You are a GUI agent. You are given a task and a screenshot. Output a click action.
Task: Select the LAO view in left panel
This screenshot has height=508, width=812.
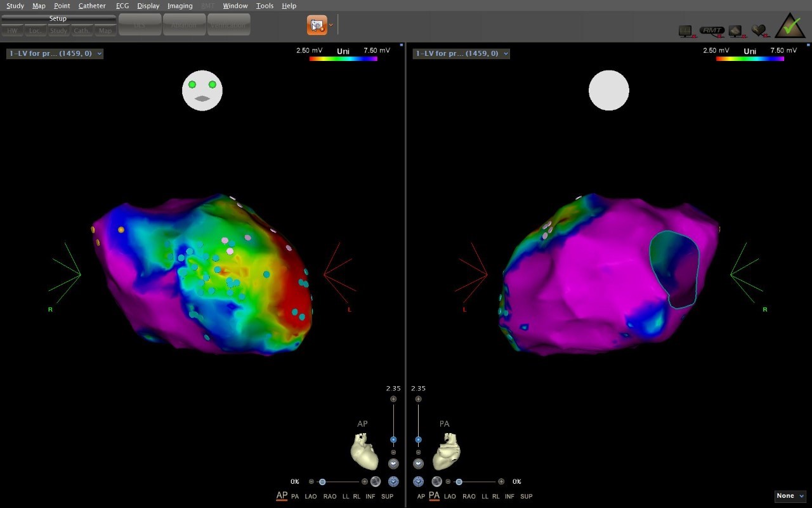[x=311, y=497]
